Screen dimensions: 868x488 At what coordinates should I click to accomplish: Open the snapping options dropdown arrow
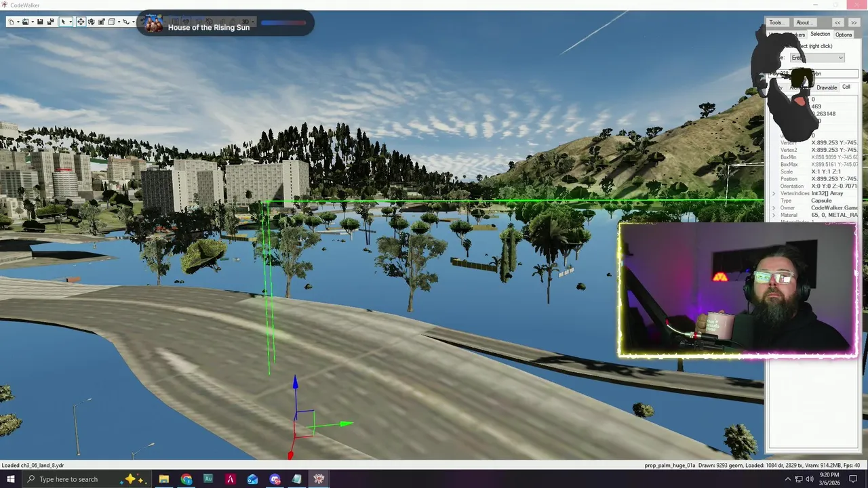[x=134, y=22]
